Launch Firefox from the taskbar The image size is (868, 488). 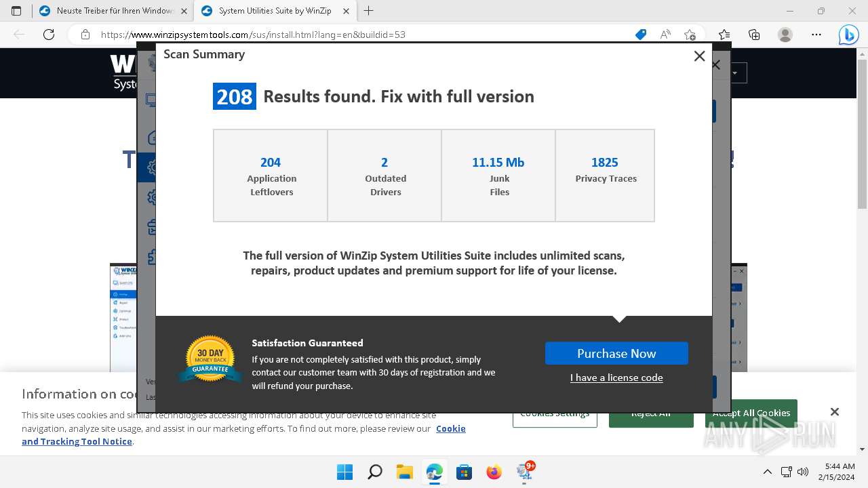point(494,472)
